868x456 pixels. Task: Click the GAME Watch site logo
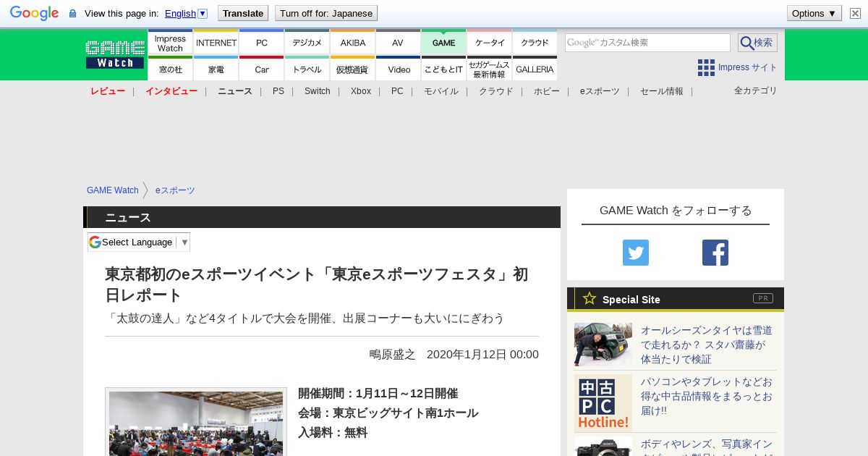tap(115, 54)
